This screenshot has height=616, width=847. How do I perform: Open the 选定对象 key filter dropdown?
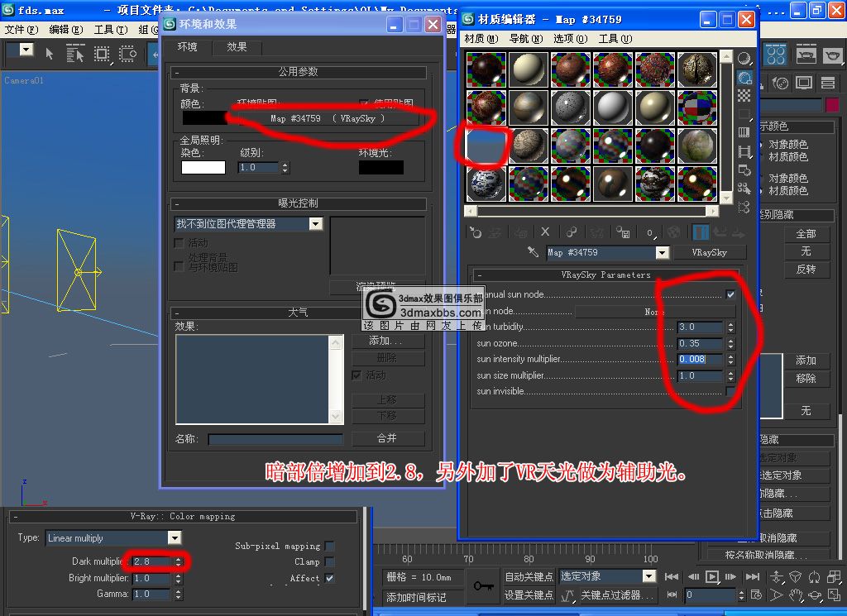(648, 576)
